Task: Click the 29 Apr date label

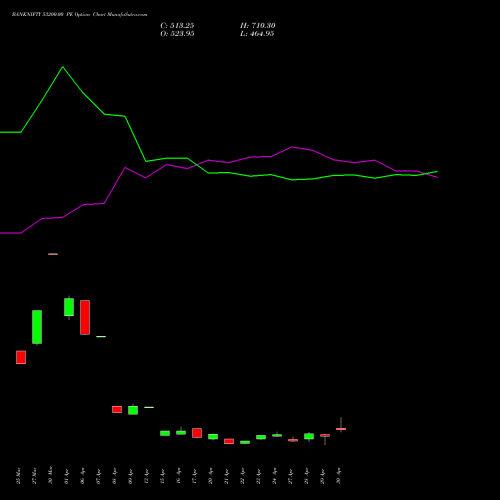Action: tap(322, 476)
